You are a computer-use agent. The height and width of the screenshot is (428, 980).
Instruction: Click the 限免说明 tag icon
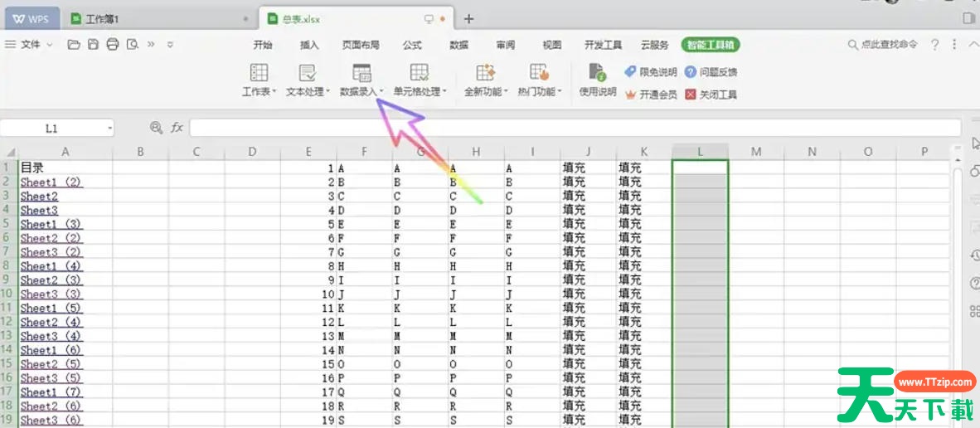[631, 72]
